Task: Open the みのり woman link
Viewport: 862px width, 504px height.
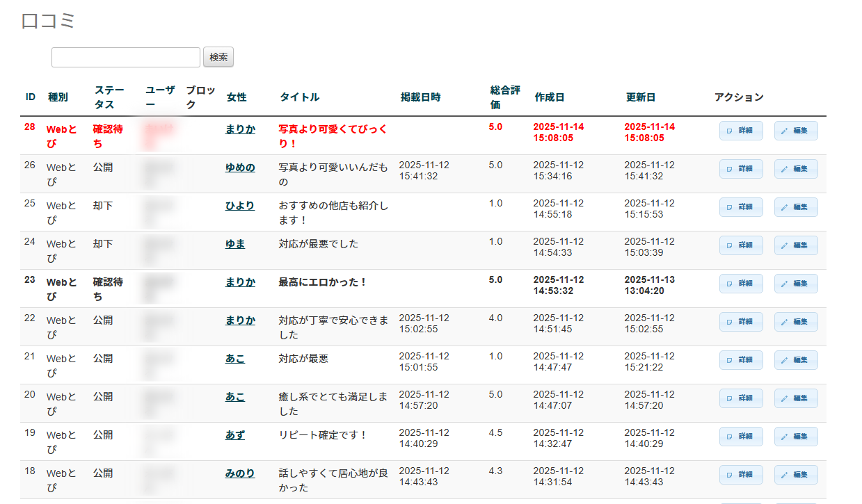Action: coord(240,473)
